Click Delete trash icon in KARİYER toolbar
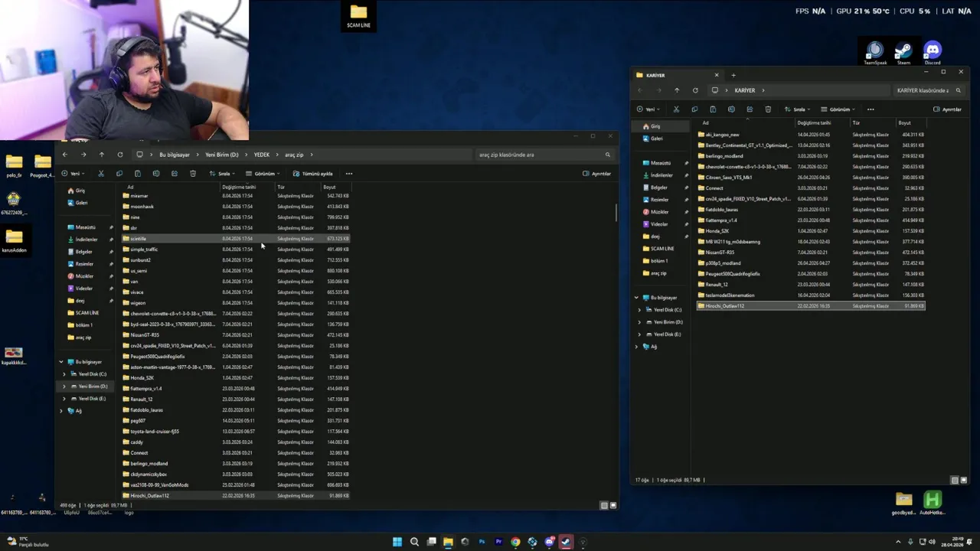Viewport: 980px width, 551px height. (768, 109)
